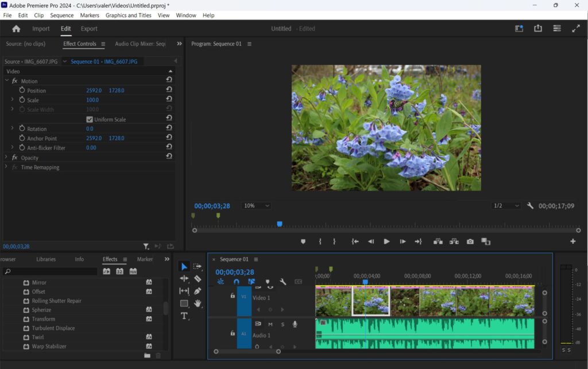The image size is (588, 369).
Task: Open captions settings via the CC icon
Action: click(x=299, y=281)
